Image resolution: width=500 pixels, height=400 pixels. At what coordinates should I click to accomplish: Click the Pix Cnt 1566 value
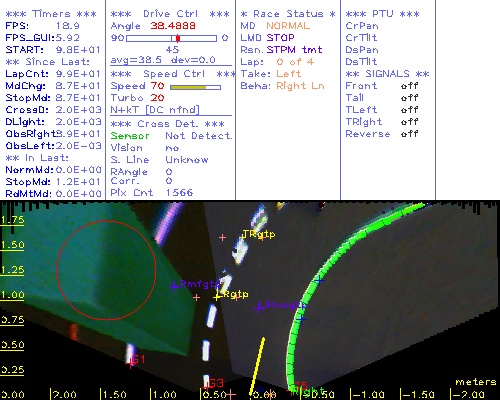[179, 193]
